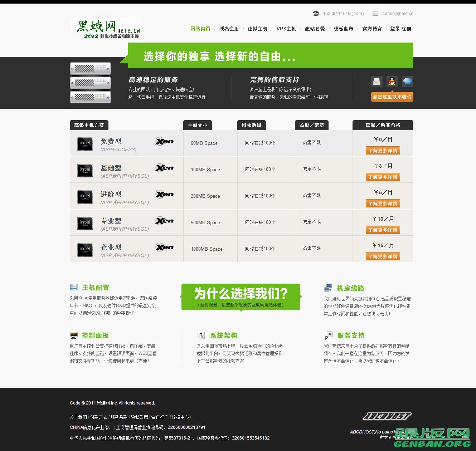Click the 系统架构 document icon
The image size is (476, 451).
pyautogui.click(x=201, y=335)
